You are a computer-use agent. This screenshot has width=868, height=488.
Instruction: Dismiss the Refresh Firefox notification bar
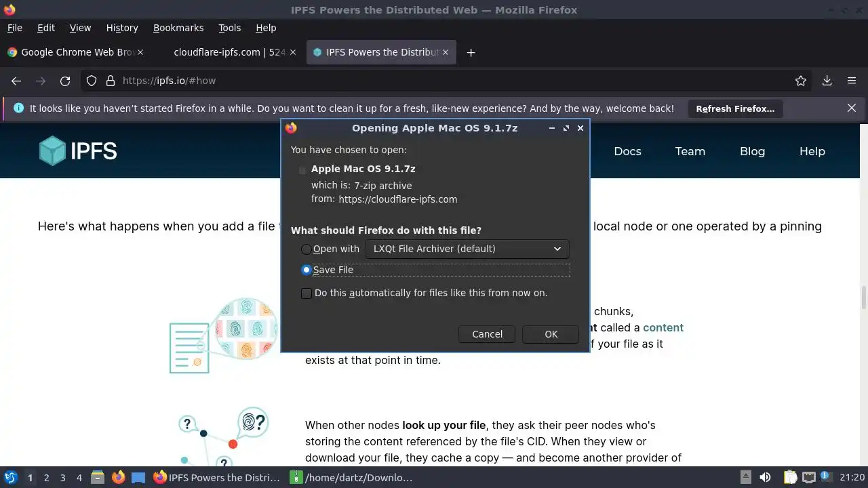tap(852, 108)
